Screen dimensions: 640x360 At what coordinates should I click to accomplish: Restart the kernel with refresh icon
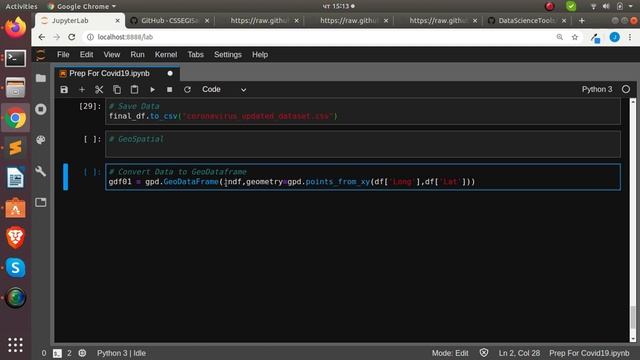[x=187, y=89]
